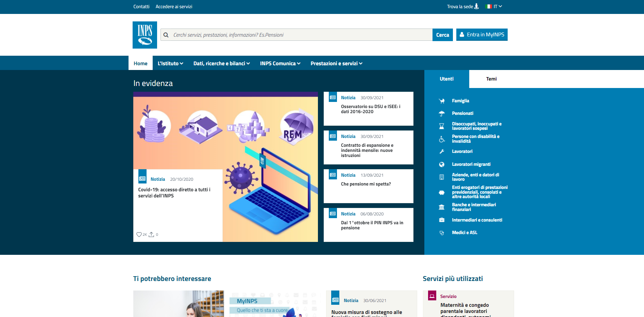The image size is (644, 317).
Task: Click the Italian flag icon
Action: (489, 6)
